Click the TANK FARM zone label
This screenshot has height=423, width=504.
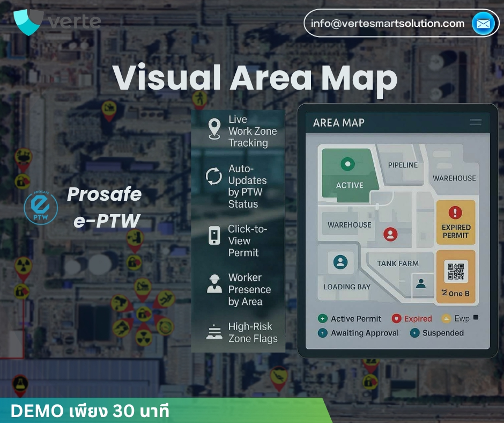tap(398, 264)
